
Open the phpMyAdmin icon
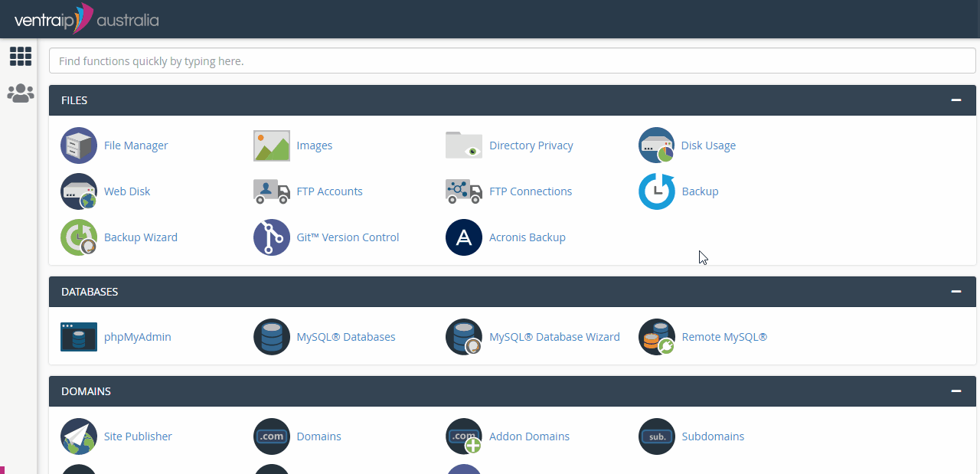click(x=79, y=337)
